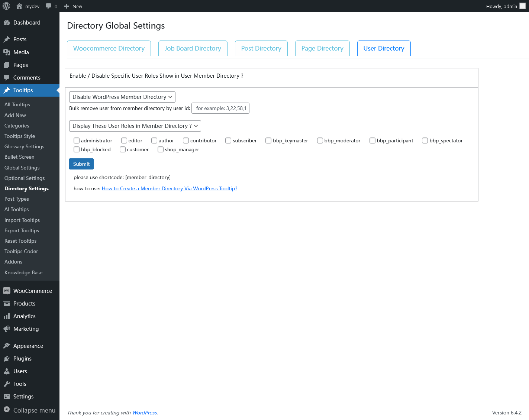Click the Analytics bar-chart icon
Image resolution: width=529 pixels, height=420 pixels.
coord(7,316)
